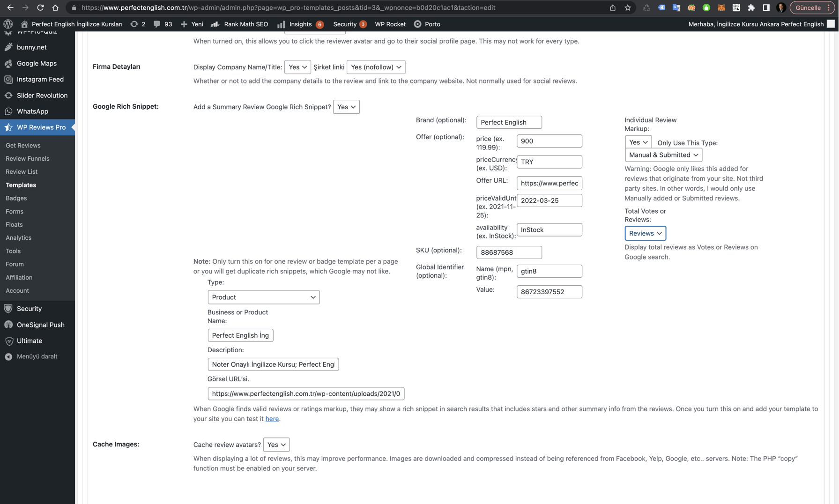The image size is (839, 504).
Task: Open WP Reviews Pro star menu
Action: coord(37,127)
